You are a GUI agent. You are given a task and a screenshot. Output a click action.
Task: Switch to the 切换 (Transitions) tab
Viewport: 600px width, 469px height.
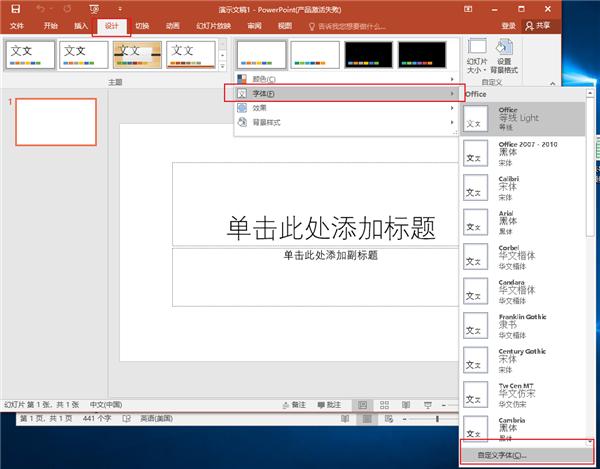pyautogui.click(x=142, y=26)
